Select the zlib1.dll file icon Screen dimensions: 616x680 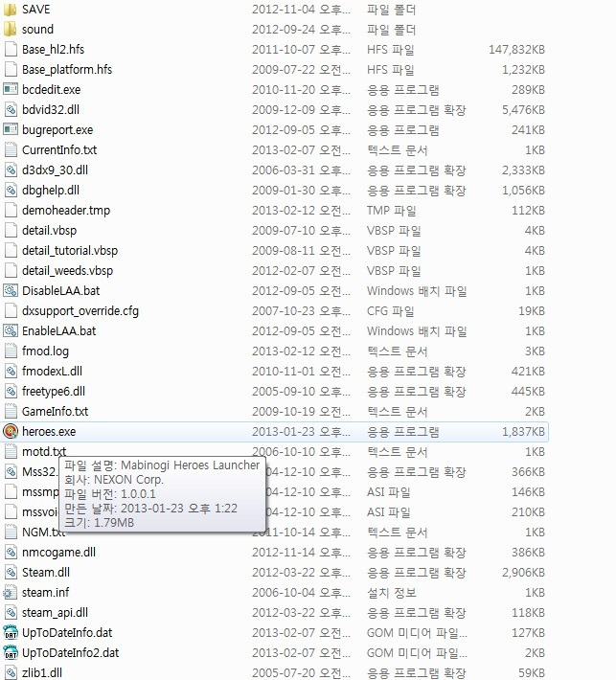click(x=11, y=672)
